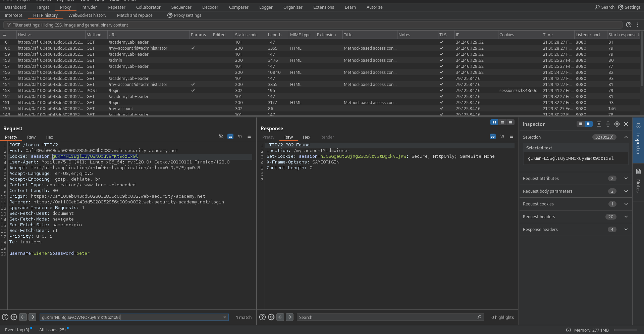Image resolution: width=644 pixels, height=334 pixels.
Task: Open the Response Hex tab
Action: point(306,137)
